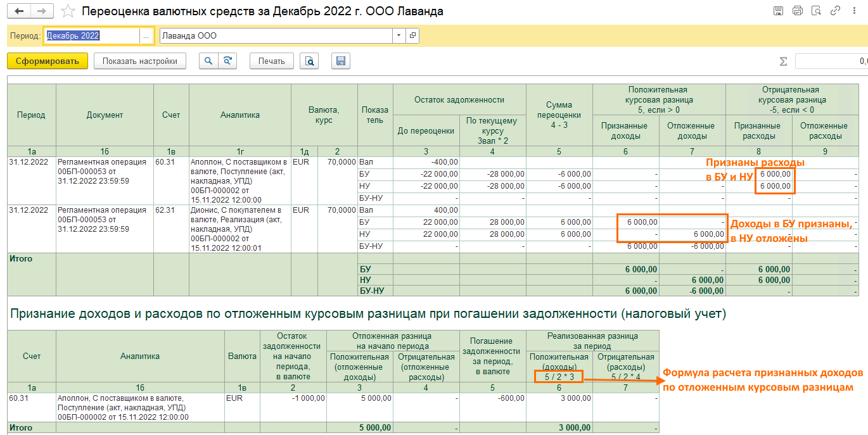
Task: Click the printer icon in the title bar
Action: click(797, 11)
